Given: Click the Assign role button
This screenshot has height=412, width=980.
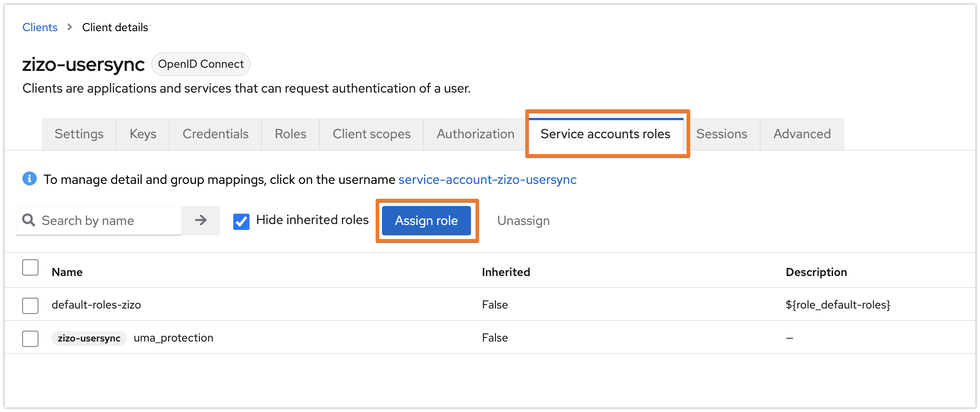Looking at the screenshot, I should [426, 220].
